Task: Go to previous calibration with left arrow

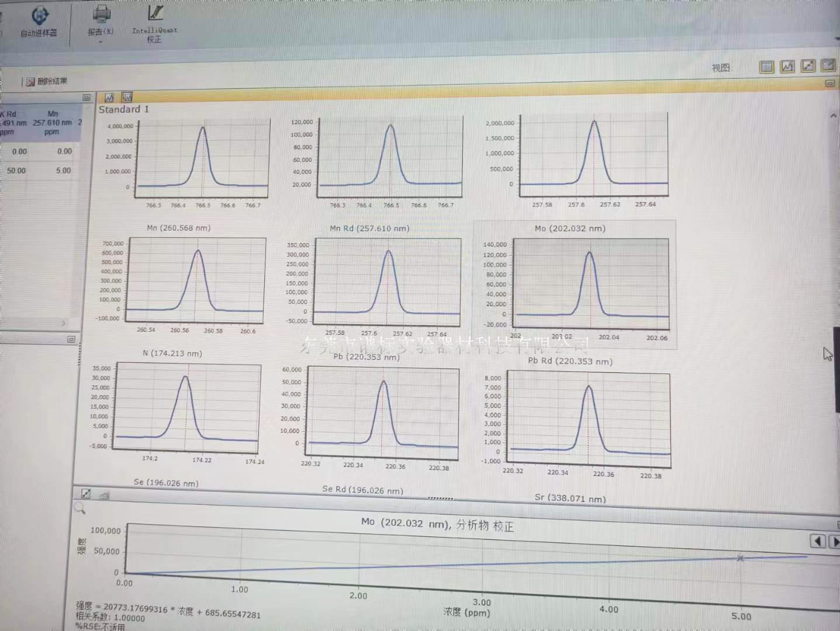Action: point(818,542)
